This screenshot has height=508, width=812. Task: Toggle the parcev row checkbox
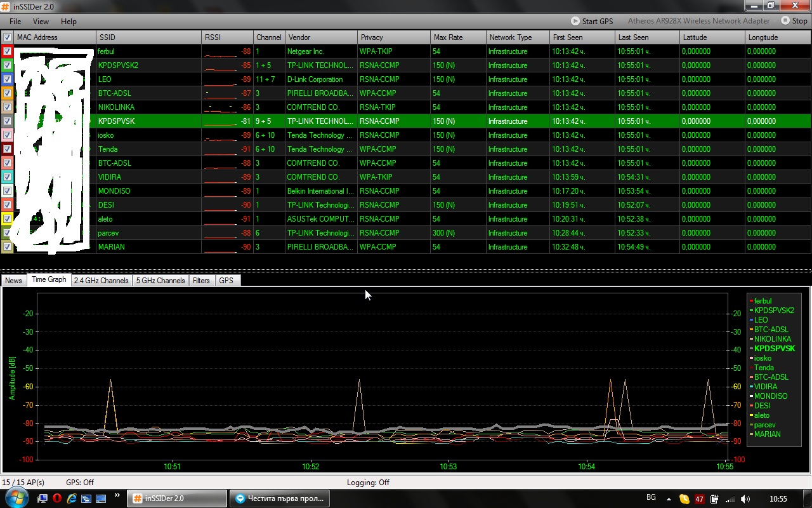(7, 233)
